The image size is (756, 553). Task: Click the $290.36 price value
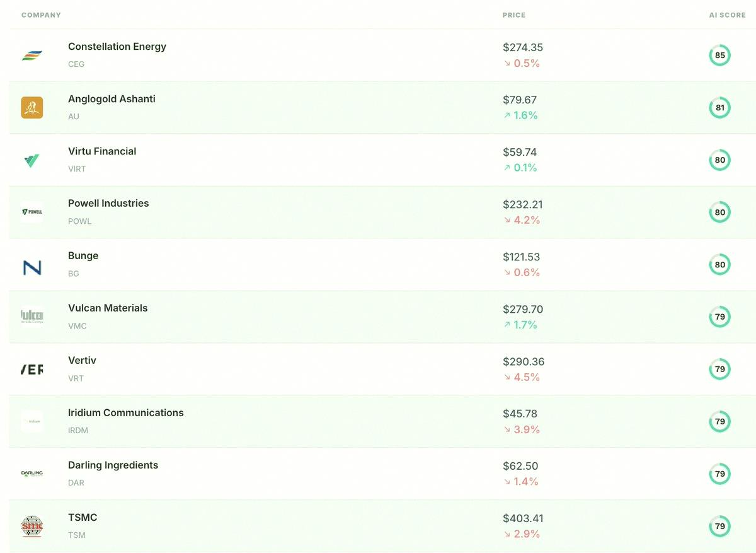click(x=524, y=362)
